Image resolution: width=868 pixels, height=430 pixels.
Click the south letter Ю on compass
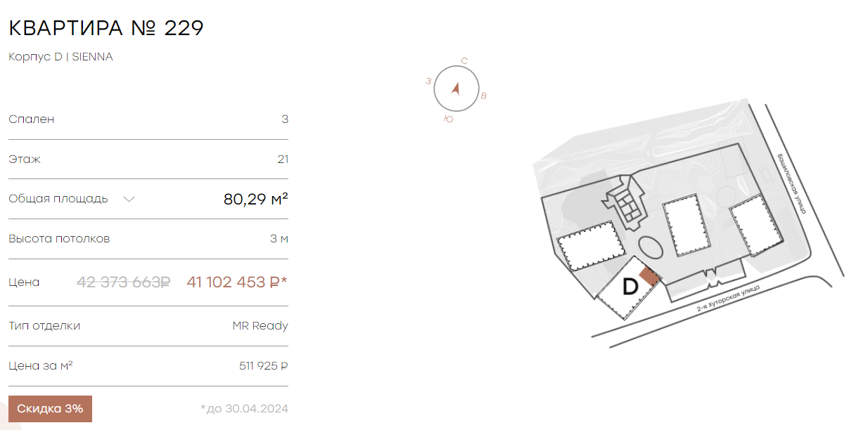[449, 119]
